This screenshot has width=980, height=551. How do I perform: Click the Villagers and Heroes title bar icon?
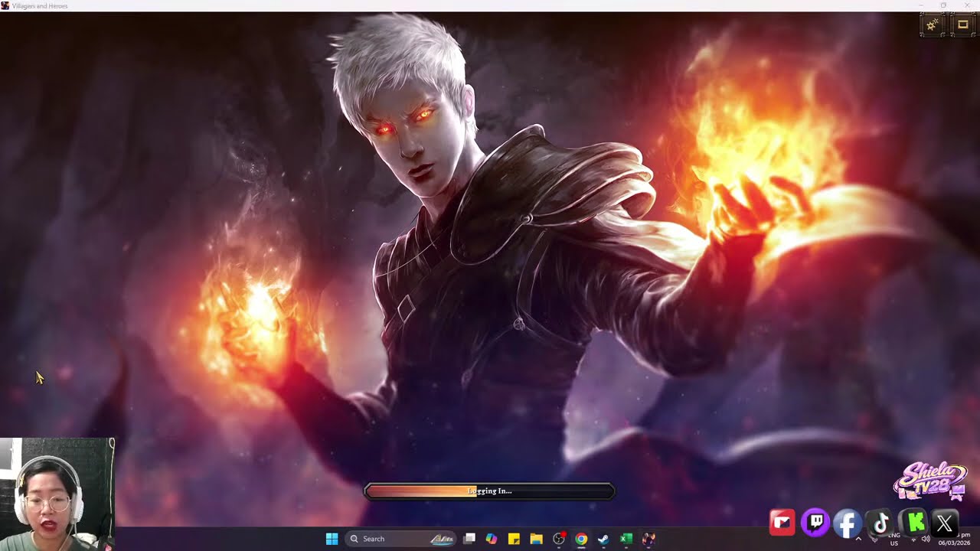click(5, 5)
